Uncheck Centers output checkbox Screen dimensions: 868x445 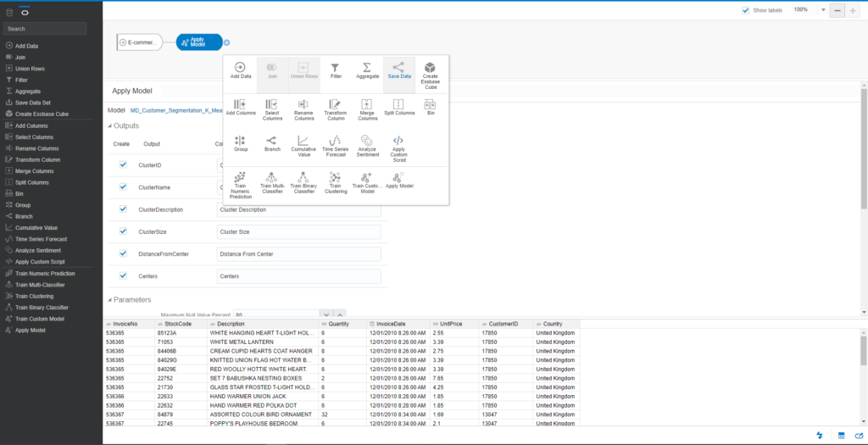point(124,275)
